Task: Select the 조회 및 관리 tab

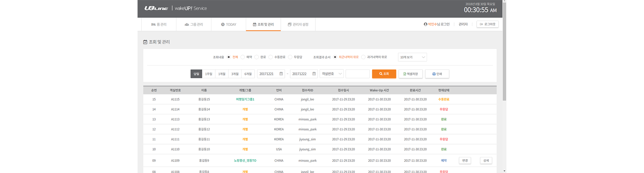Action: click(263, 24)
